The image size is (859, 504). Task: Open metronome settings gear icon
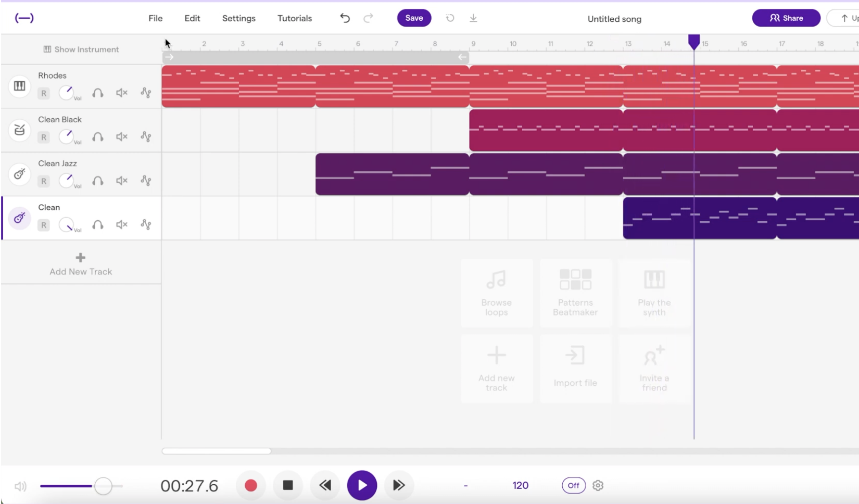coord(598,486)
